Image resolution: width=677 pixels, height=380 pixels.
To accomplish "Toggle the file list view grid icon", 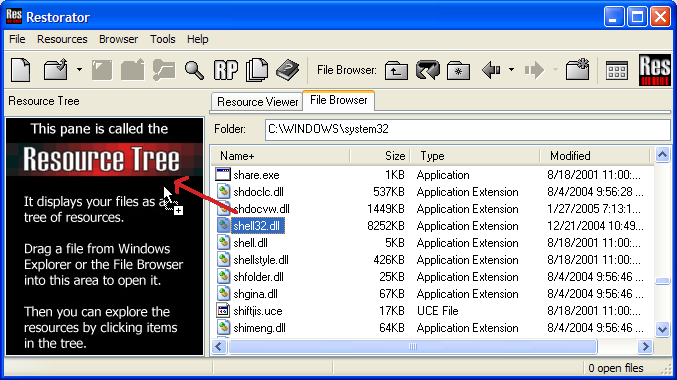I will (617, 70).
